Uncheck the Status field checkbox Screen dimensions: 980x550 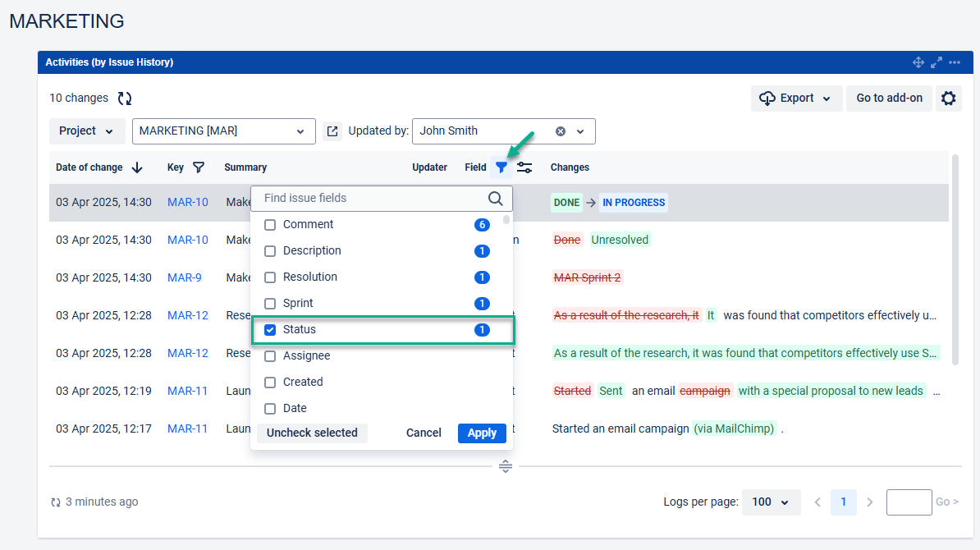[x=270, y=330]
